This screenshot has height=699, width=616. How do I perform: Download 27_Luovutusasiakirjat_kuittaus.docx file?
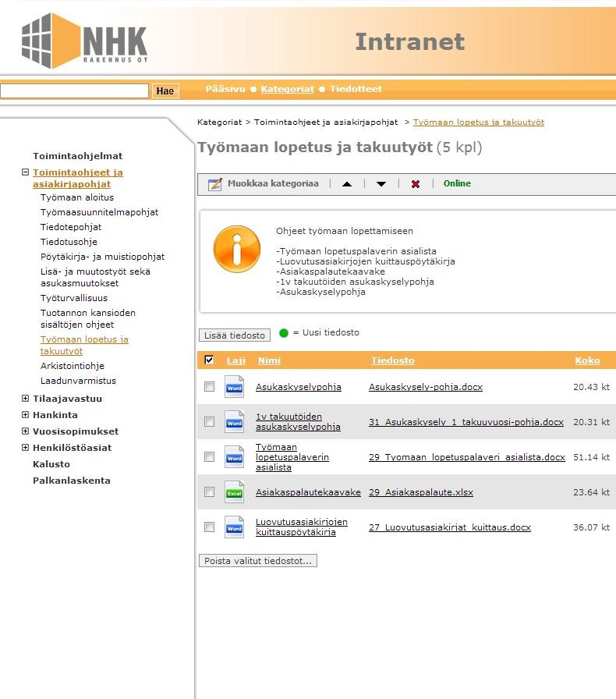tap(450, 527)
